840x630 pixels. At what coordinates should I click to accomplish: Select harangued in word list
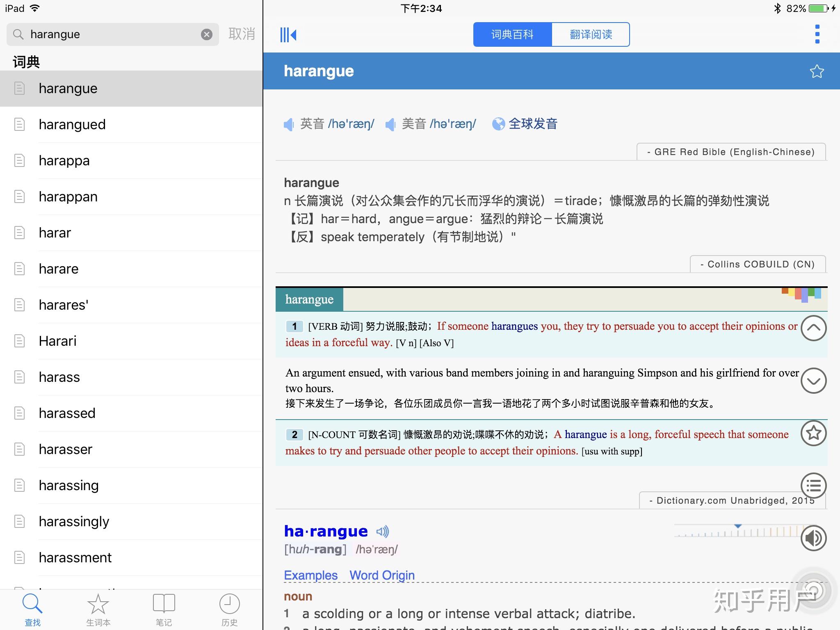pyautogui.click(x=131, y=125)
